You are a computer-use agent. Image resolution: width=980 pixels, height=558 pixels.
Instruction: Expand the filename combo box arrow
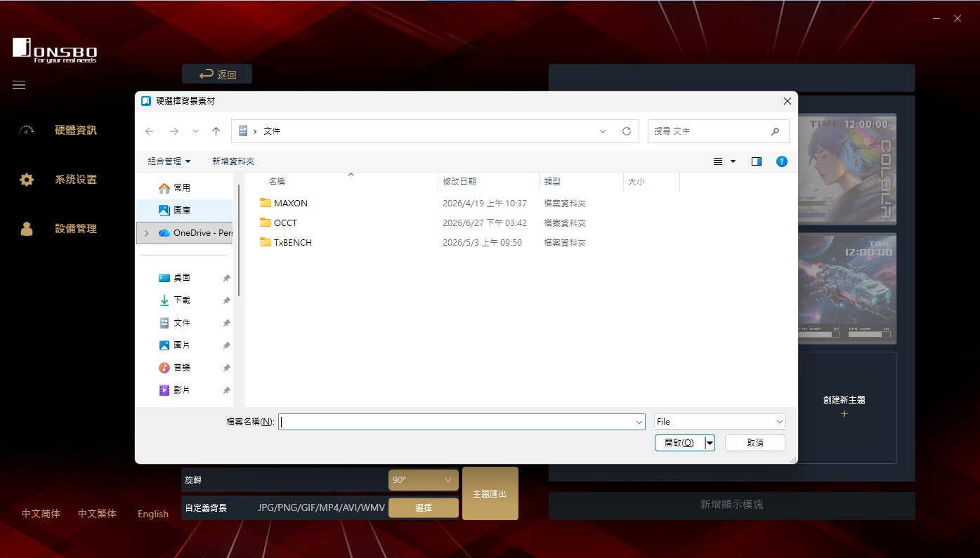pyautogui.click(x=639, y=422)
